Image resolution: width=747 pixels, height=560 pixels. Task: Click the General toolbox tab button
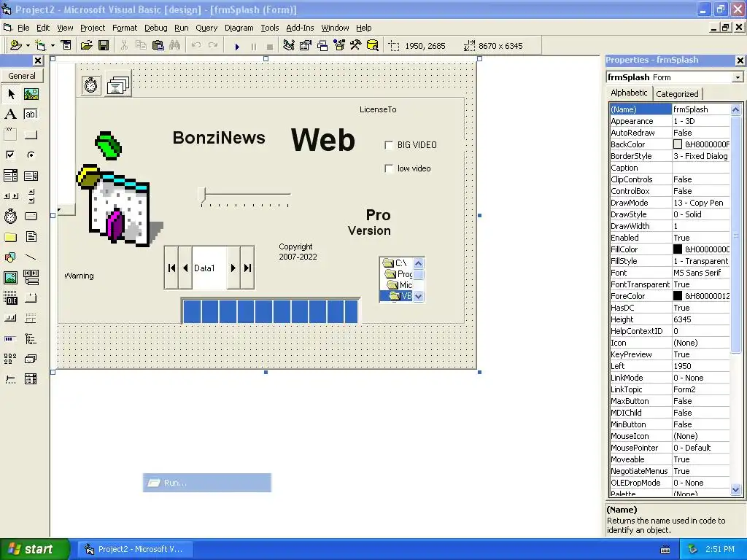[21, 76]
